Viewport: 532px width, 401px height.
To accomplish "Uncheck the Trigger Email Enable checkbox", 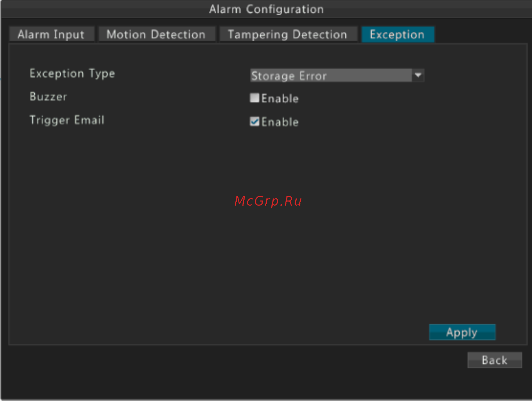I will coord(254,122).
